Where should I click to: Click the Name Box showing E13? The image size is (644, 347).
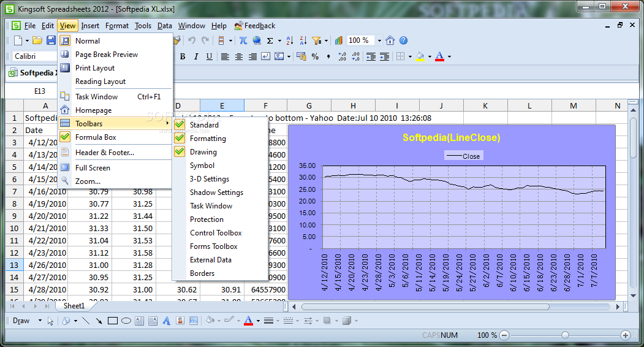39,91
